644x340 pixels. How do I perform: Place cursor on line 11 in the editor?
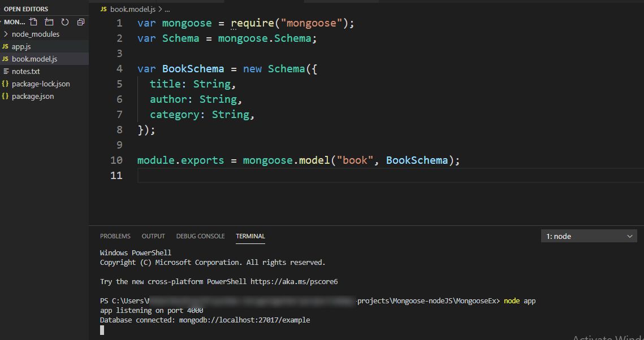(x=170, y=175)
